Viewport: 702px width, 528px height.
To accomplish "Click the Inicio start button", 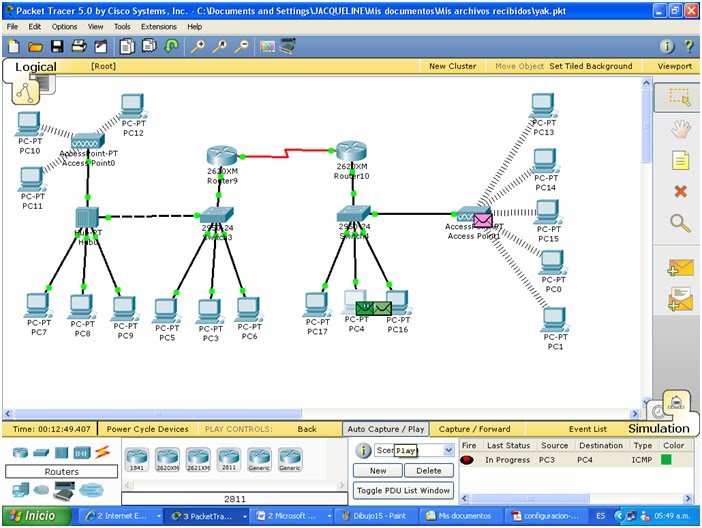I will tap(37, 516).
